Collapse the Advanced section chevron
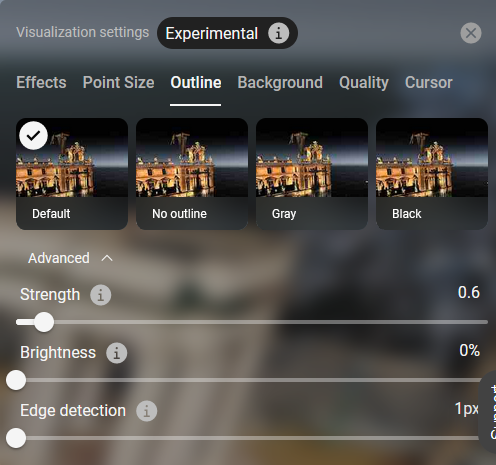 pos(107,258)
